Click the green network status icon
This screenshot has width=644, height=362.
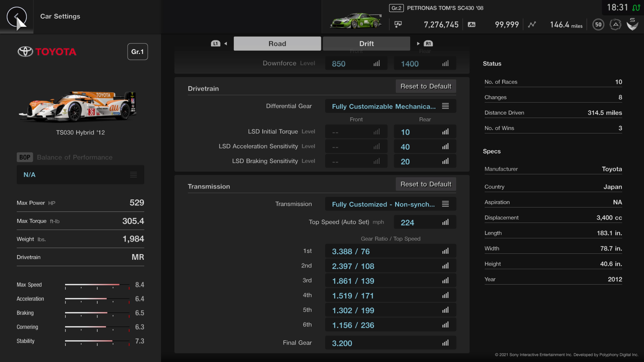[636, 8]
